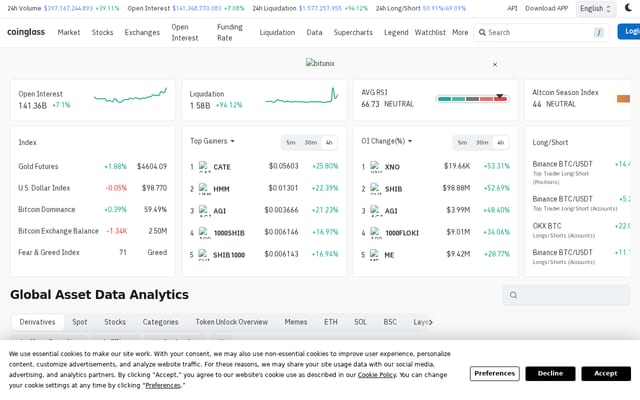This screenshot has width=640, height=400.
Task: Click the AGI coin icon in OI Change
Action: (x=376, y=211)
